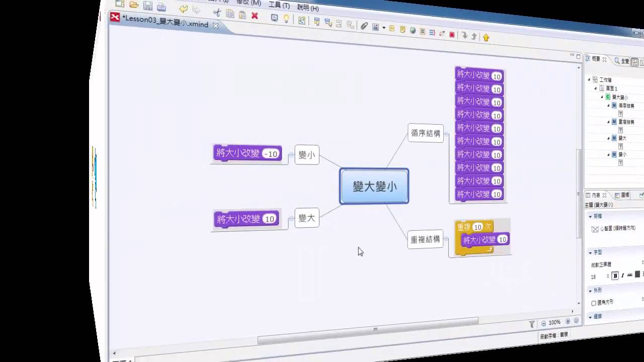Screen dimensions: 644x362
Task: Click the grey up arrow toolbar icon
Action: point(474,36)
